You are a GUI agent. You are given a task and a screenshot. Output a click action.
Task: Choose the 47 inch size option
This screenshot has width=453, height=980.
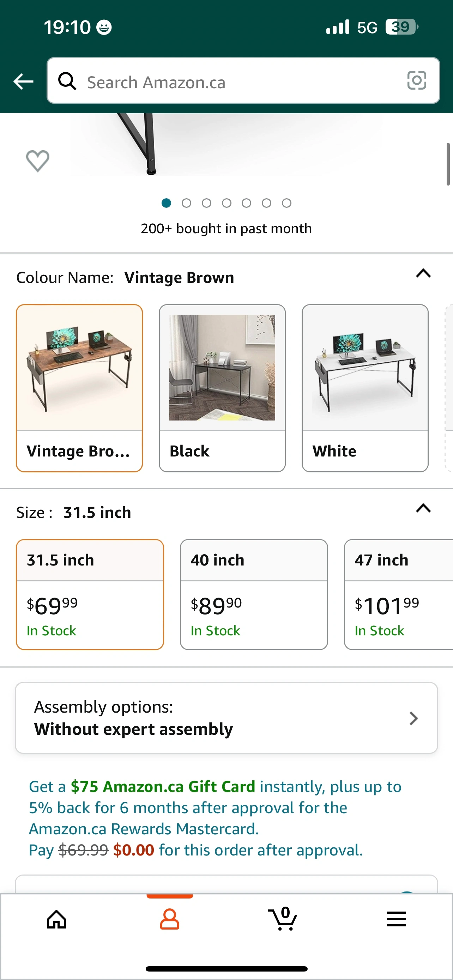(x=398, y=594)
